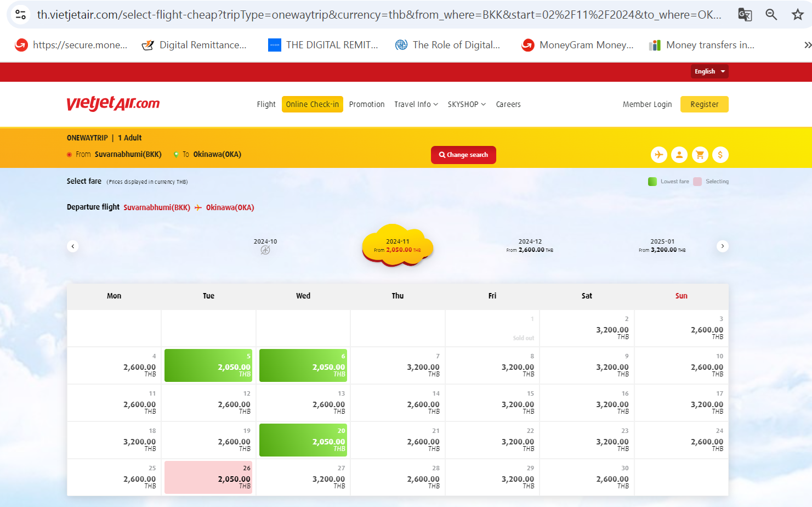Go to next month with right arrow

[723, 246]
